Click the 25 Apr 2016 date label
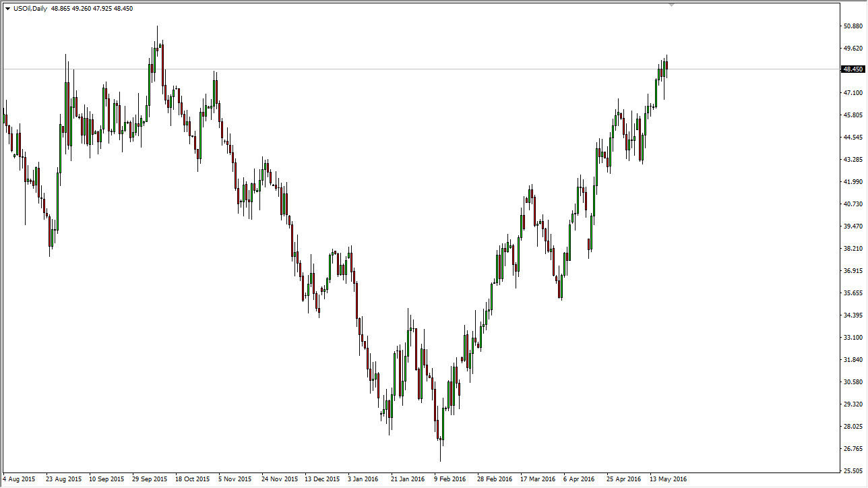This screenshot has width=868, height=488. coord(624,479)
